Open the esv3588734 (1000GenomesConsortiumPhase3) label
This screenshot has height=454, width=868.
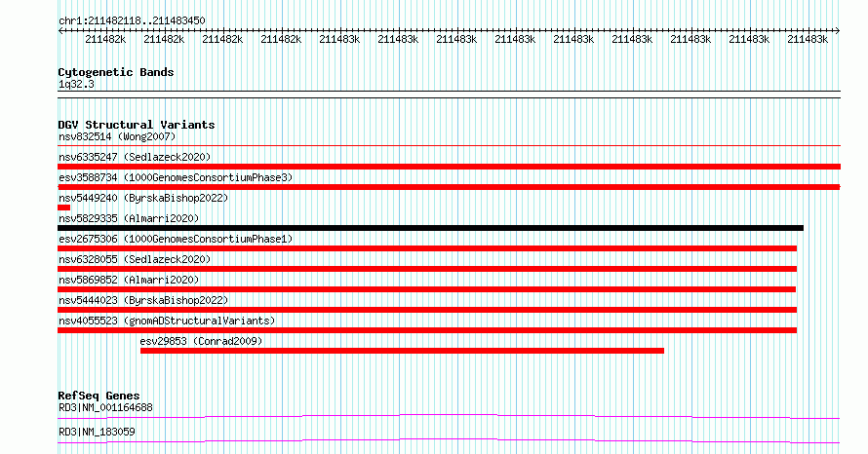[176, 177]
